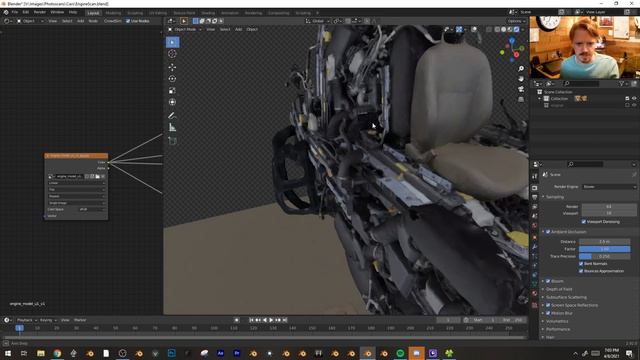Select the Transform tool in viewport toolbar
Image resolution: width=640 pixels, height=360 pixels.
click(172, 102)
